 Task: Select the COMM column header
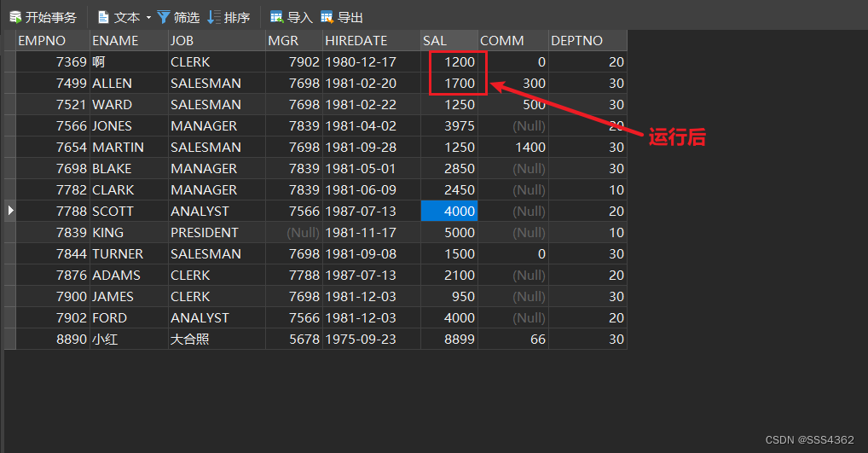(513, 40)
